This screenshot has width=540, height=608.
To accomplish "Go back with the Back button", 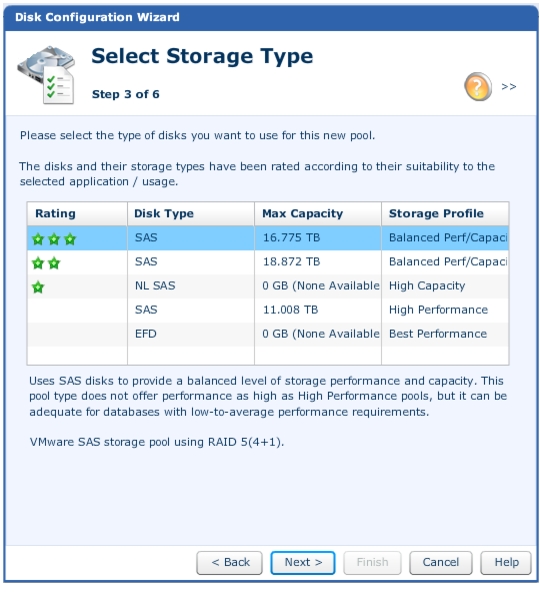I will 229,562.
